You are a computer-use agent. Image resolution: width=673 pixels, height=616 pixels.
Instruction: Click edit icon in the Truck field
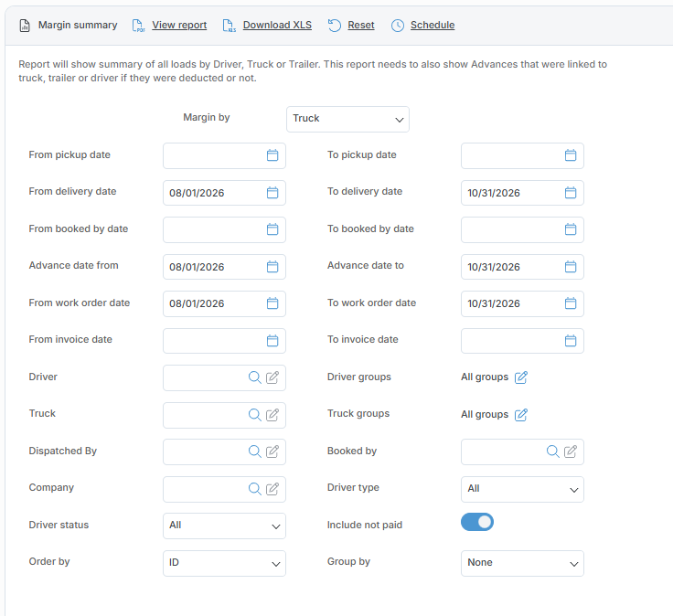click(x=272, y=415)
